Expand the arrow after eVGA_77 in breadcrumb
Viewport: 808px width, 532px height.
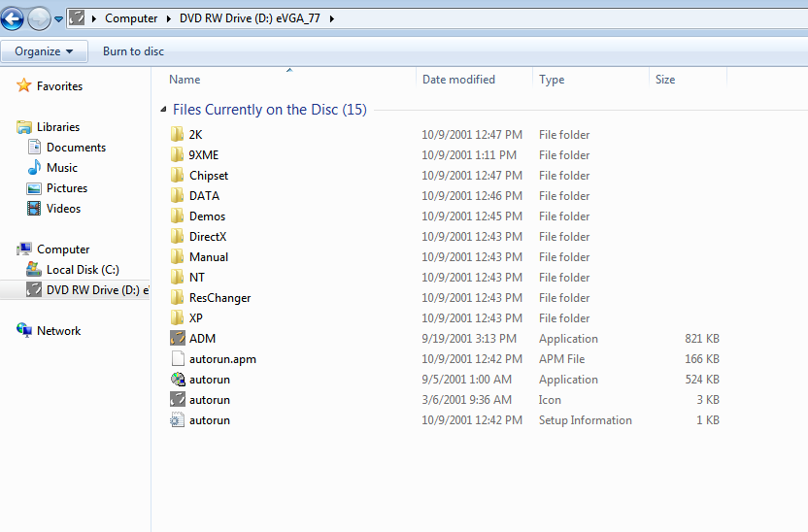(x=331, y=18)
